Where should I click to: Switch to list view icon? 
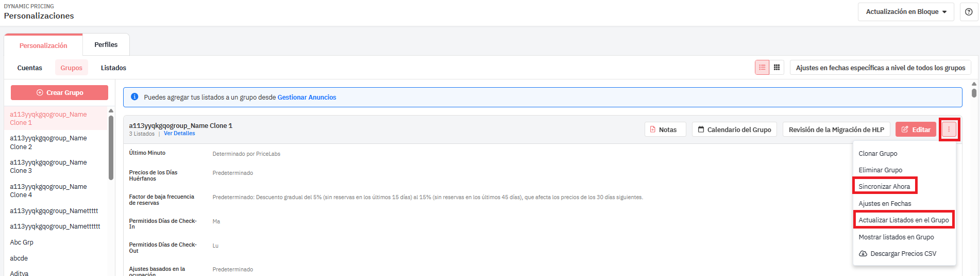click(762, 68)
